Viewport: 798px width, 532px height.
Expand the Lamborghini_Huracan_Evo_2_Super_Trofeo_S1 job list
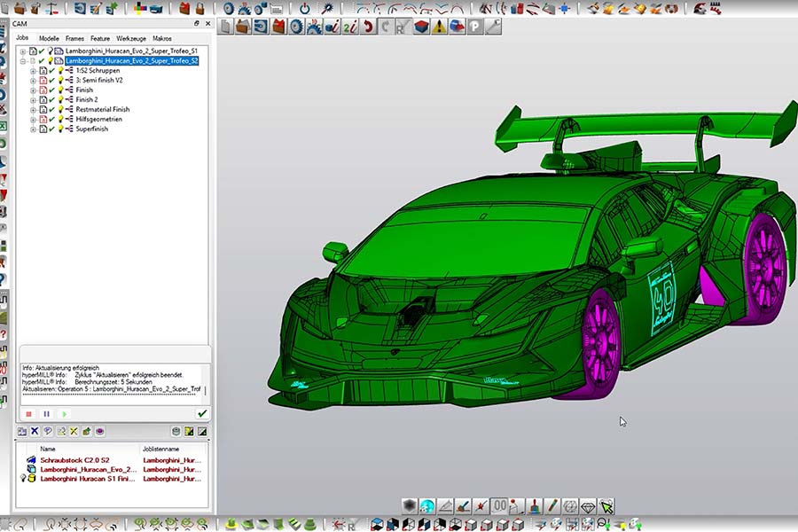tap(22, 51)
